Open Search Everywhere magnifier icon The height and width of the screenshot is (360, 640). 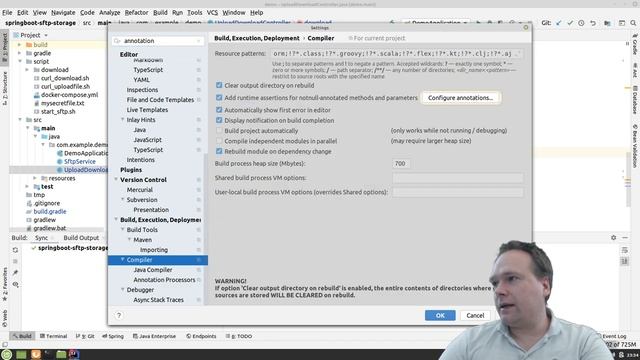click(x=633, y=23)
